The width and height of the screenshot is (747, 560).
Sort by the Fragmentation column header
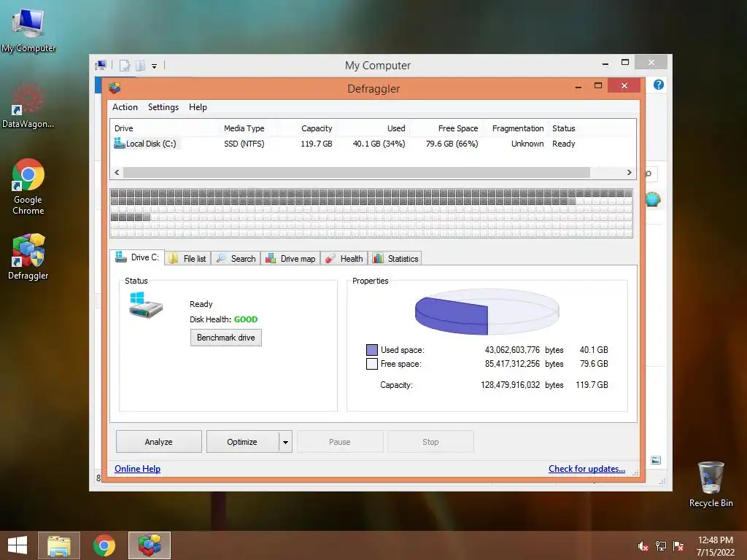click(515, 128)
